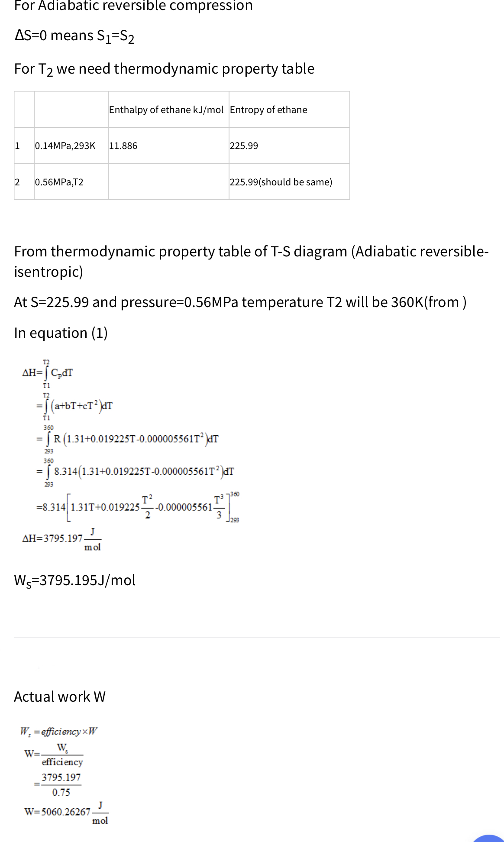
Task: Click the 'W=5060.26267 J/mol' final answer
Action: tap(66, 812)
